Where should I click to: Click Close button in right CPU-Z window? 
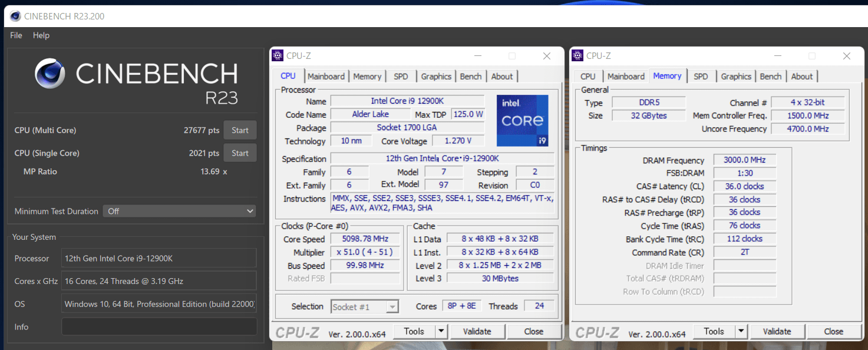pos(834,331)
